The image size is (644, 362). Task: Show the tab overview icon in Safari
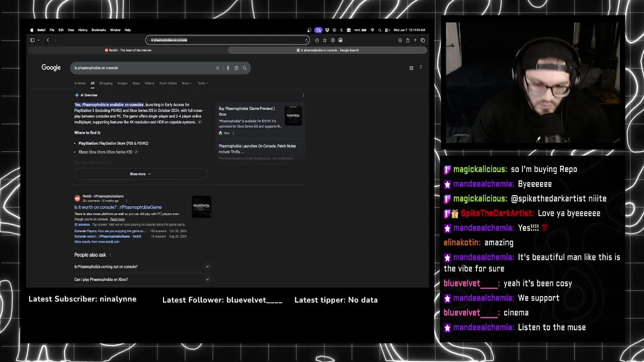pos(423,40)
